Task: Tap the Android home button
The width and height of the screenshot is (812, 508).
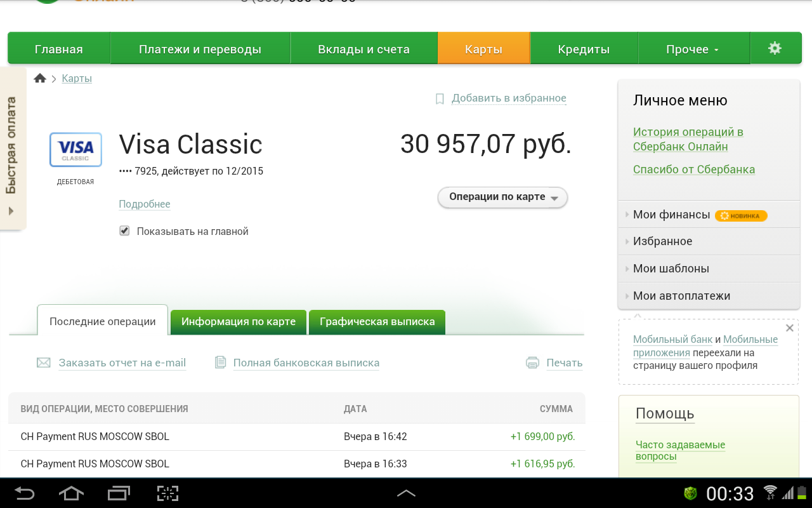Action: pos(71,493)
